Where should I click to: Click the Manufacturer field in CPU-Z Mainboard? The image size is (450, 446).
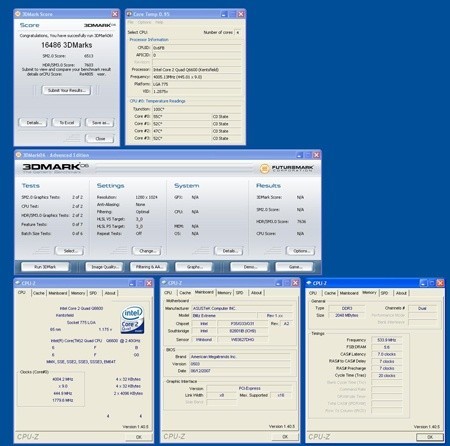point(242,309)
